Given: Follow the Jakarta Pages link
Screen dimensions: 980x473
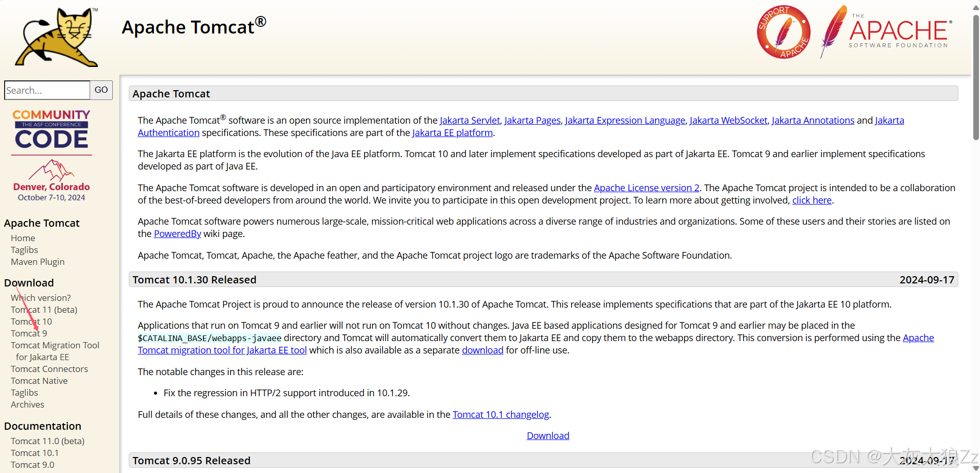Looking at the screenshot, I should [532, 120].
